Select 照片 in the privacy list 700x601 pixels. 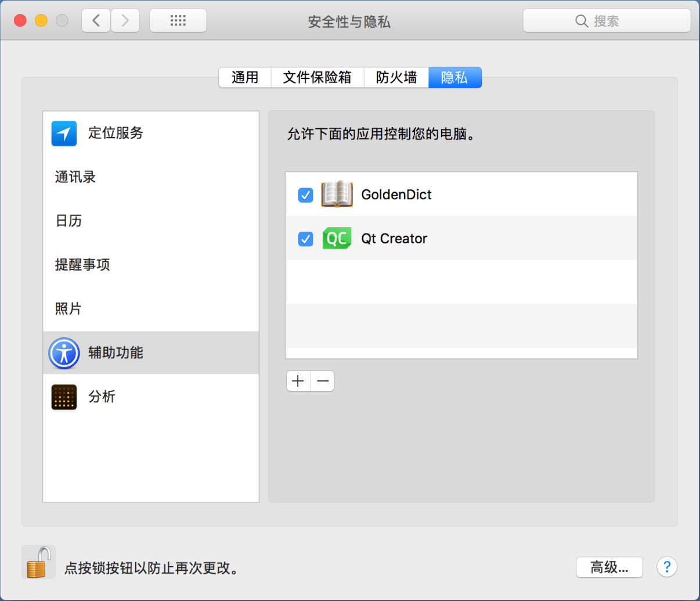[68, 309]
